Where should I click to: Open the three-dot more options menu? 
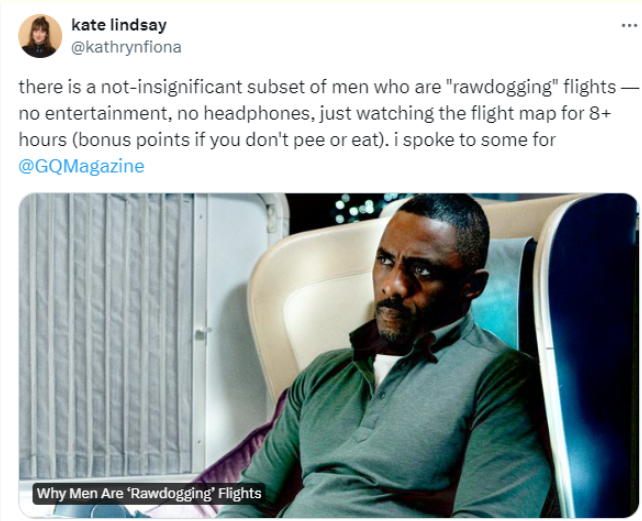(x=629, y=25)
